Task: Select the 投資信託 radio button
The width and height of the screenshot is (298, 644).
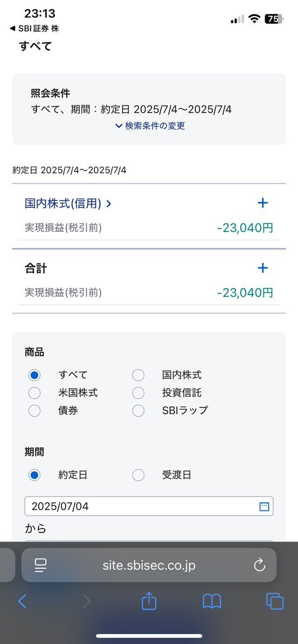Action: (x=138, y=393)
